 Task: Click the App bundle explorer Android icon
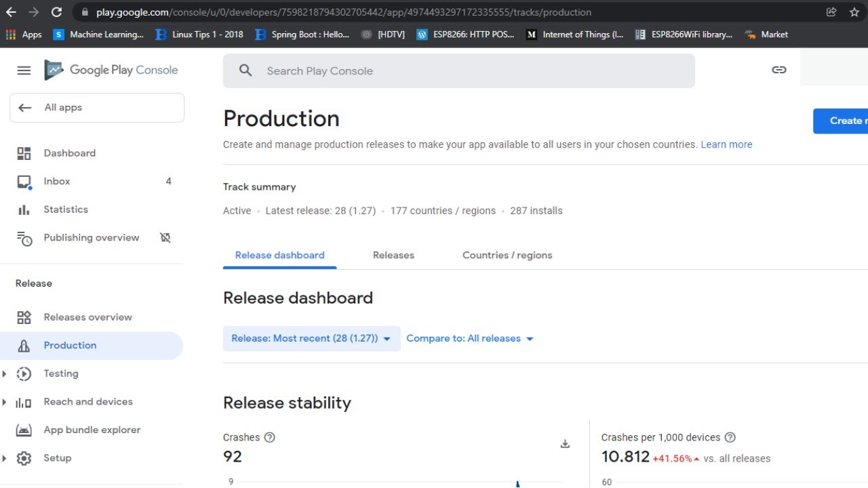click(x=24, y=430)
